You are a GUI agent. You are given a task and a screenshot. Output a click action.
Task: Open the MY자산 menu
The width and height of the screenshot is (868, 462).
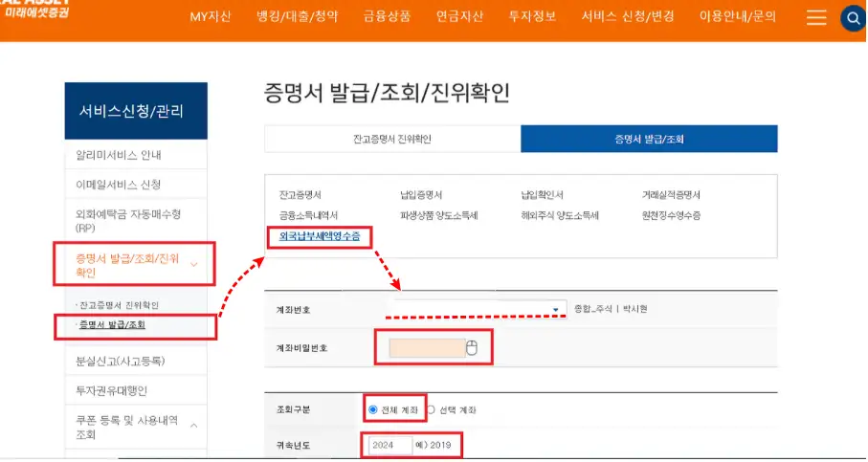click(x=211, y=16)
